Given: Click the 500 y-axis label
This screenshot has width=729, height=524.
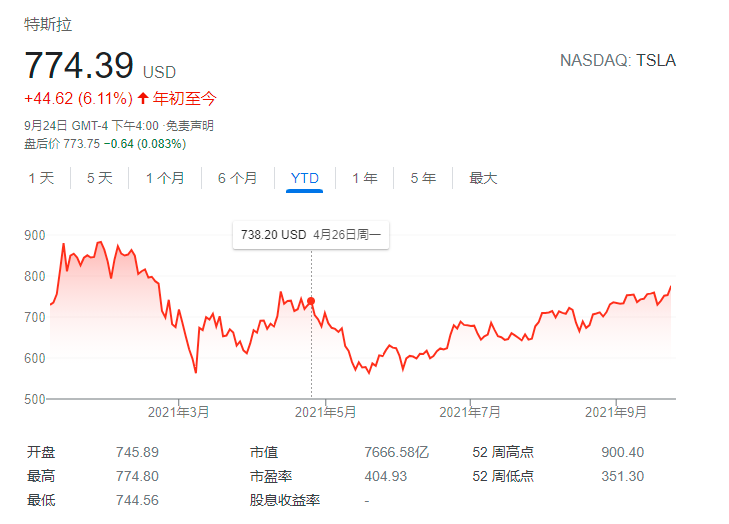Looking at the screenshot, I should pos(35,399).
